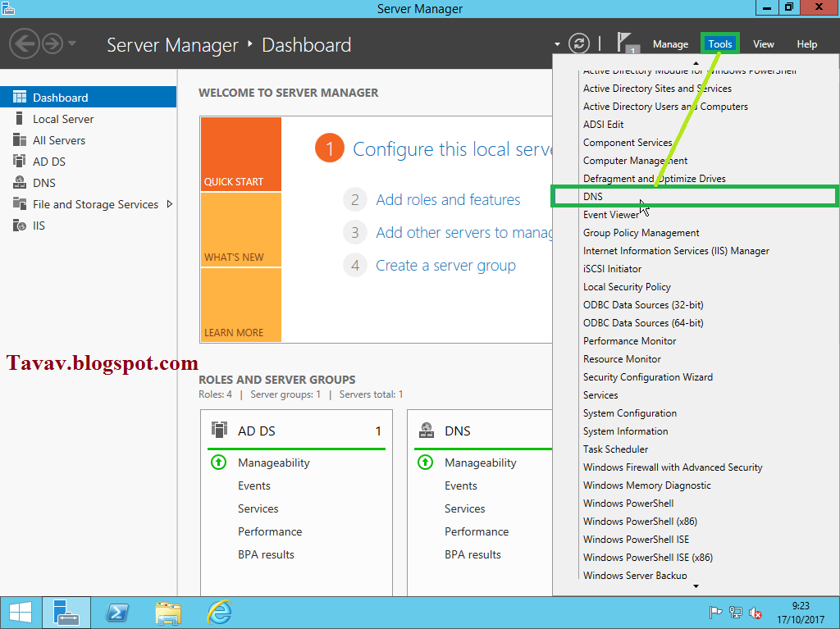This screenshot has width=840, height=629.
Task: Choose Active Directory Users and Computers
Action: (x=665, y=107)
